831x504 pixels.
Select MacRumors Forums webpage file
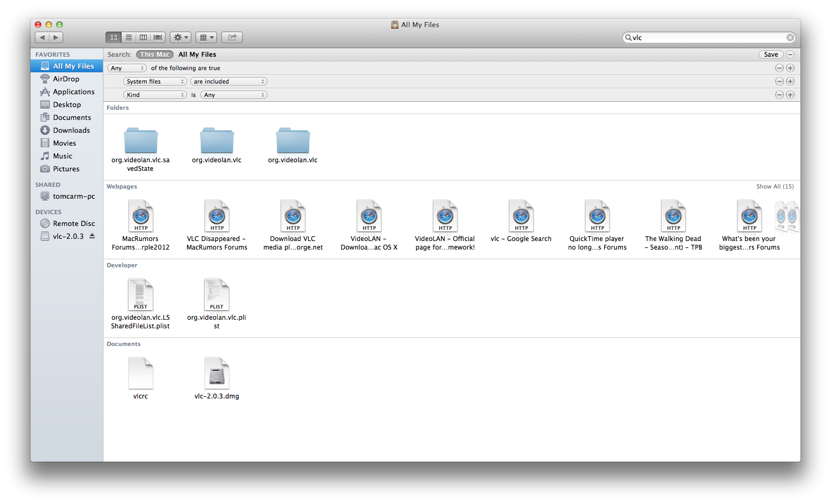[x=140, y=225]
